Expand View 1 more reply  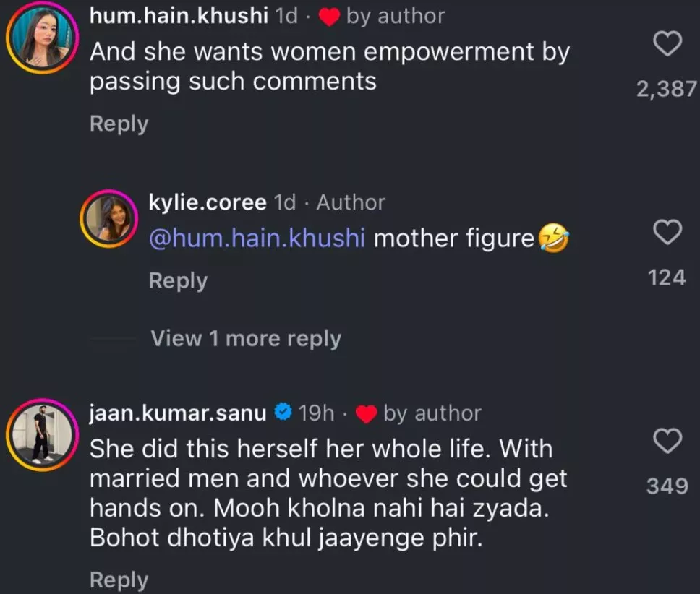246,338
